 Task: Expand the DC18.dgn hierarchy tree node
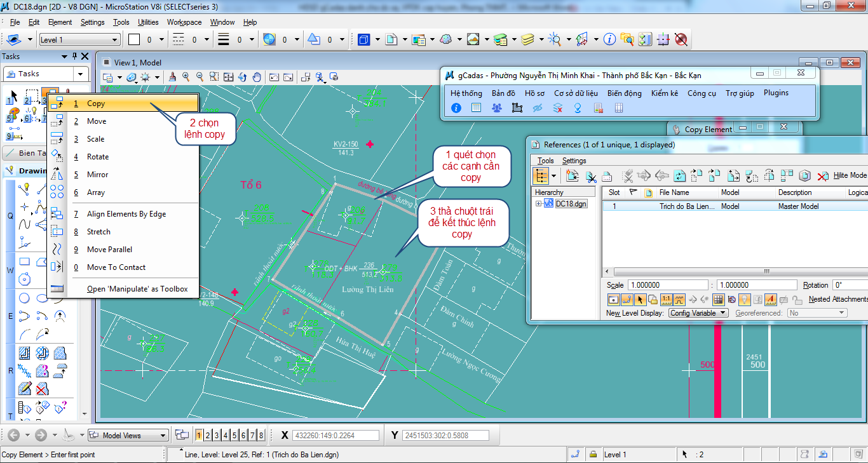[x=539, y=204]
